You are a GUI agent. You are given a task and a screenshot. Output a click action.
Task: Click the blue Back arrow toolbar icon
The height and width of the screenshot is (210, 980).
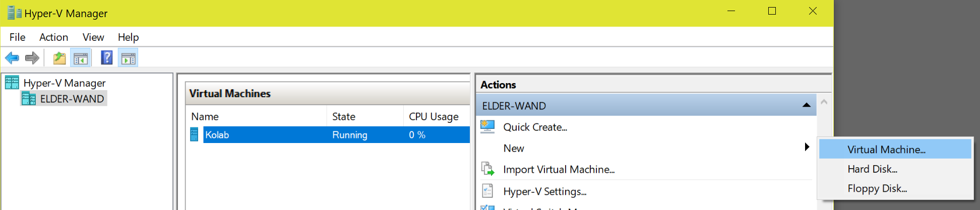[x=12, y=58]
